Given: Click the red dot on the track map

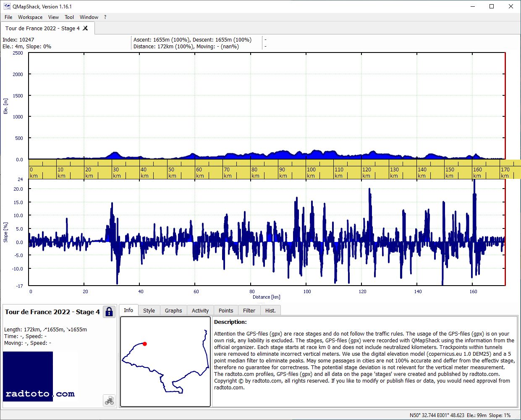Looking at the screenshot, I should point(145,344).
